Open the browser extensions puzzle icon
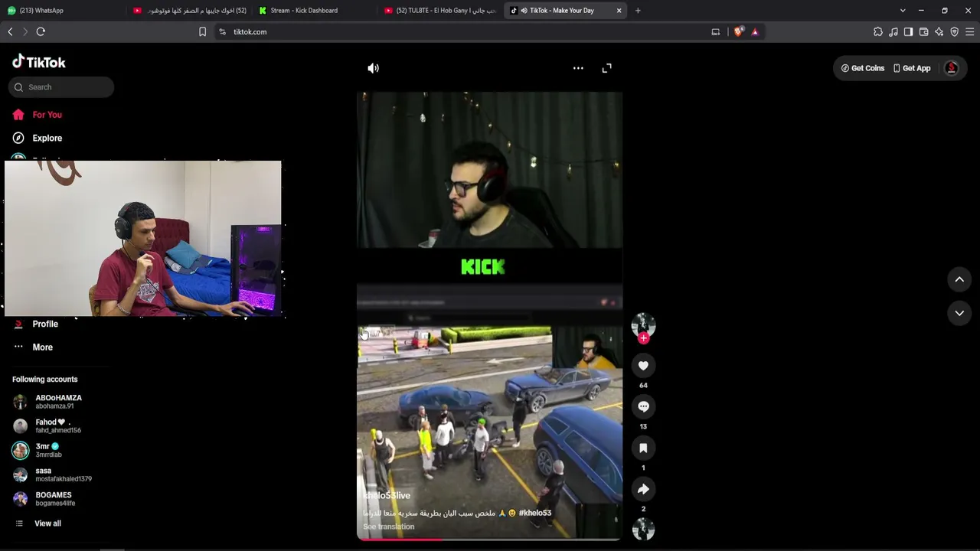980x551 pixels. point(878,32)
